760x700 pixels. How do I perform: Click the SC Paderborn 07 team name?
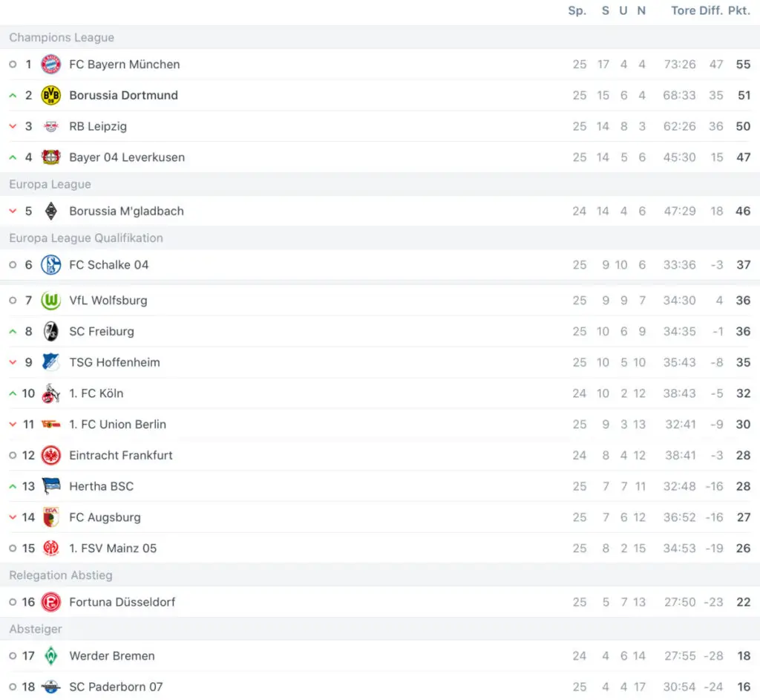coord(116,687)
